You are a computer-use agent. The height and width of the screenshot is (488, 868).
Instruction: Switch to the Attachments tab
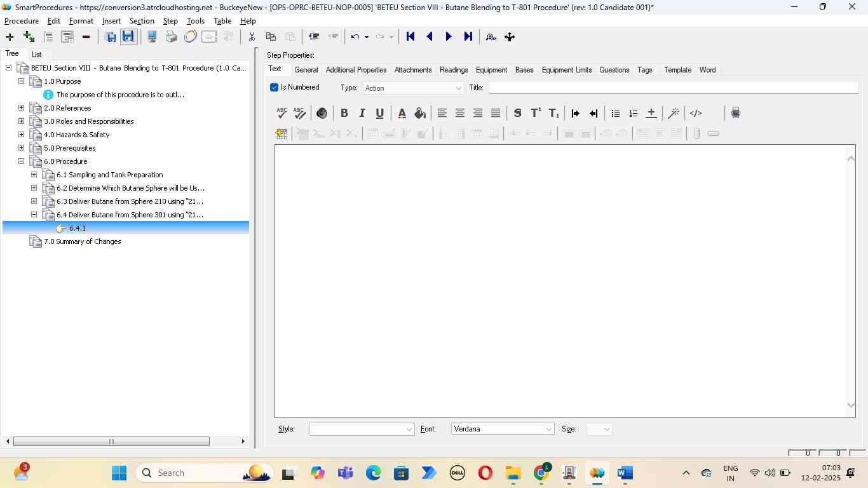pyautogui.click(x=413, y=70)
